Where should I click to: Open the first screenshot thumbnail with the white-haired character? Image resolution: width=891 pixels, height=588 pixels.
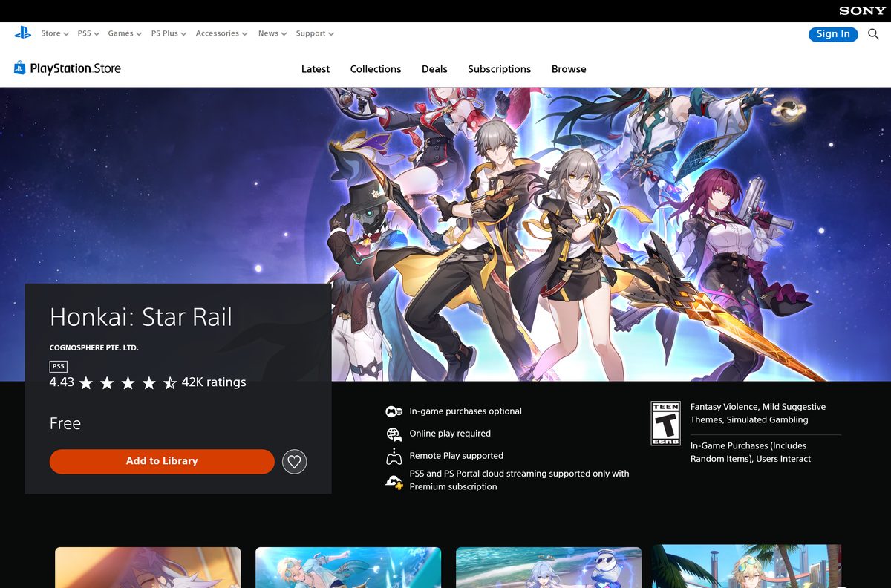[x=148, y=567]
